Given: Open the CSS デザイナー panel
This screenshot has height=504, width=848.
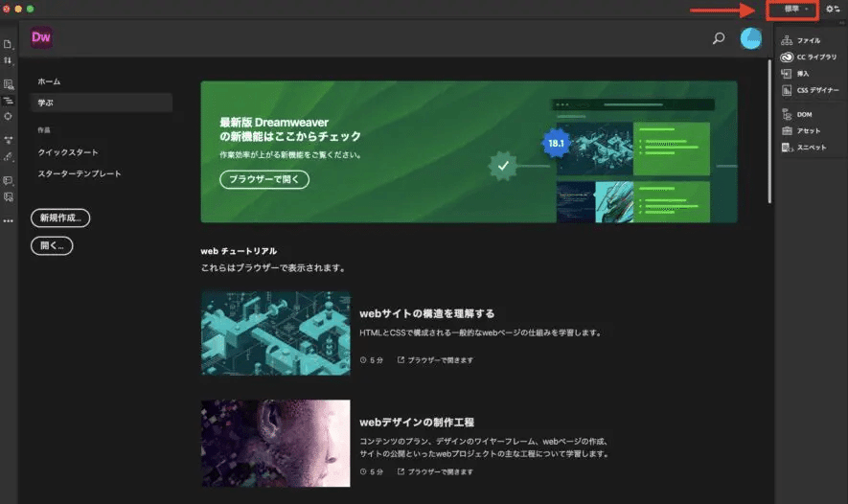Looking at the screenshot, I should coord(810,90).
